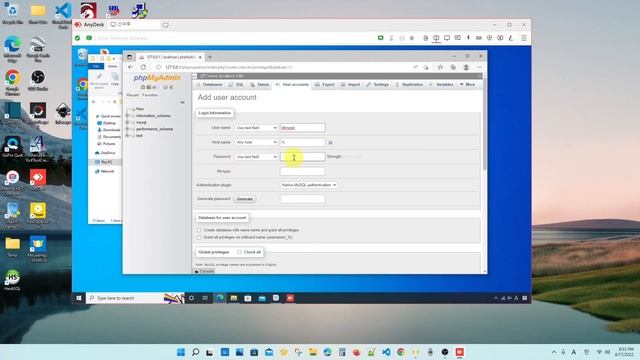
Task: Reload the phpMyAdmin page
Action: coord(143,67)
